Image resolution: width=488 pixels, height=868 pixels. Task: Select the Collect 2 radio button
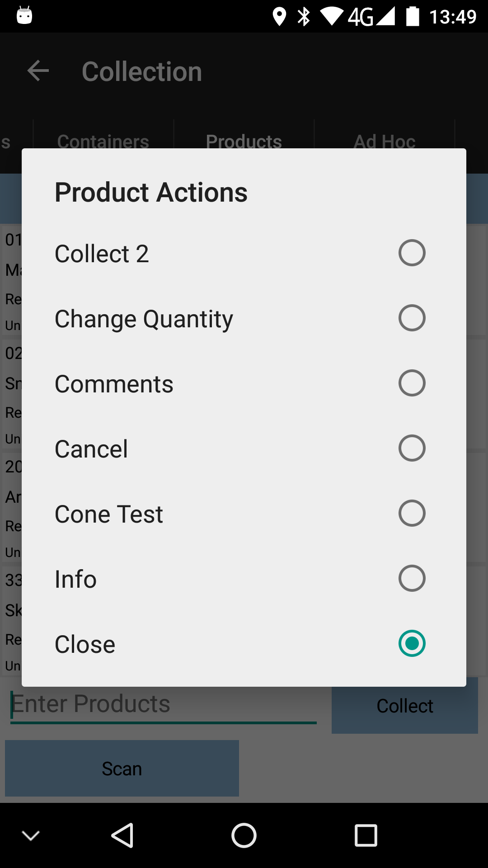click(412, 253)
